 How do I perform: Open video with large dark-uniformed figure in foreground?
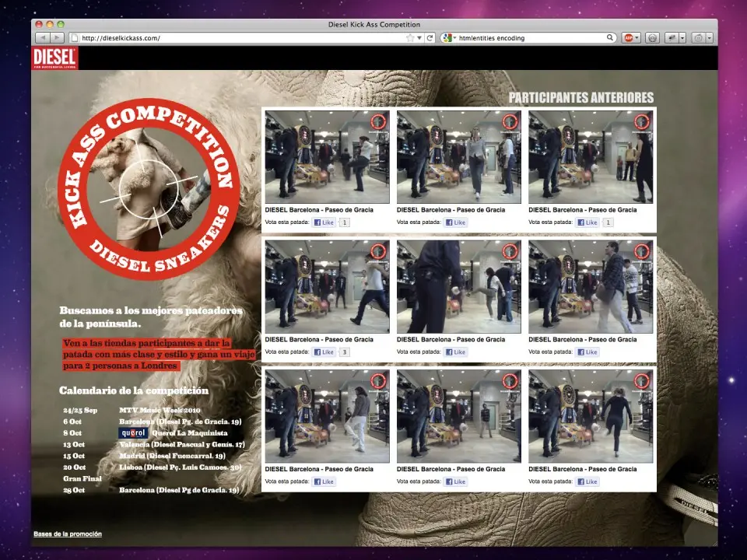[459, 287]
